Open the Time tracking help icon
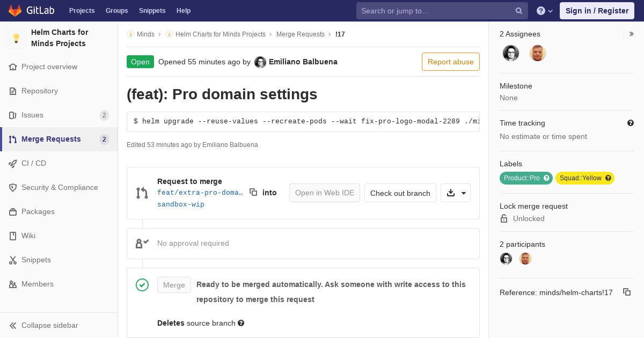The height and width of the screenshot is (338, 644). [x=631, y=123]
